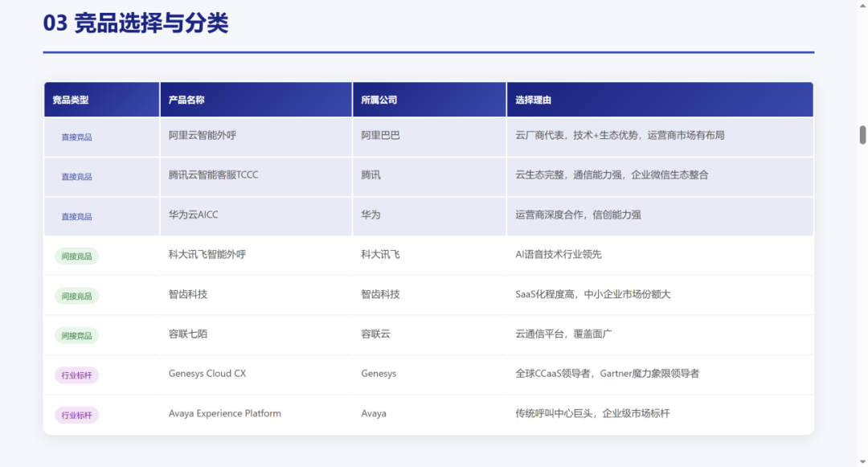Select the 腾讯云智能客服TCCC product cell

click(x=214, y=175)
